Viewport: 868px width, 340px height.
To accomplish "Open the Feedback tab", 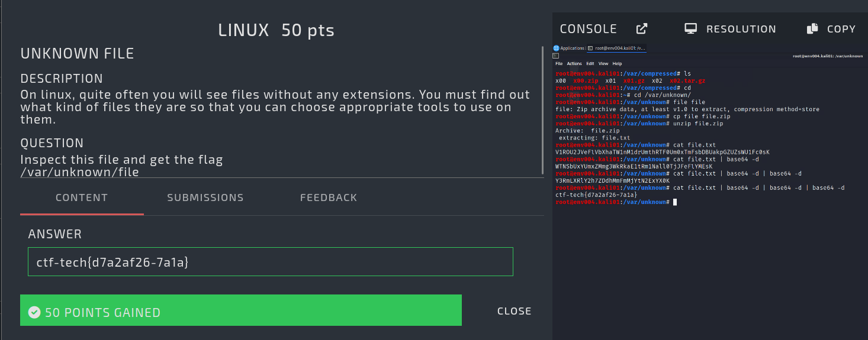I will [x=329, y=197].
